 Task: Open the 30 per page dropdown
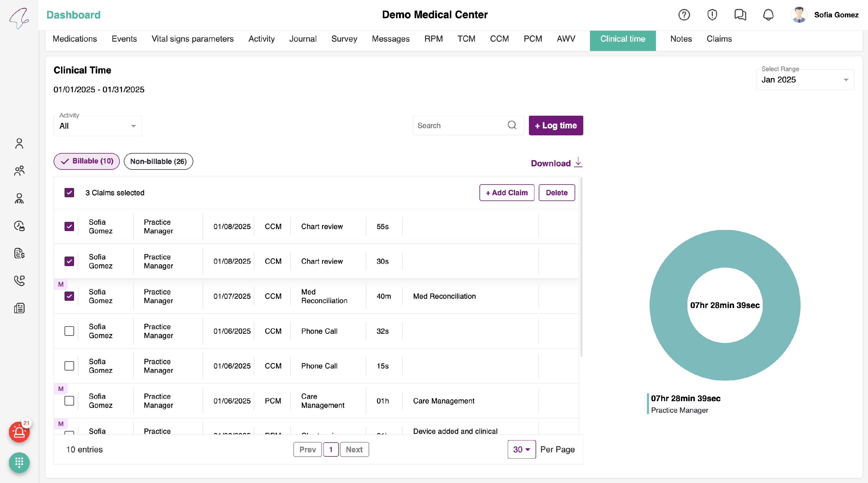[521, 449]
